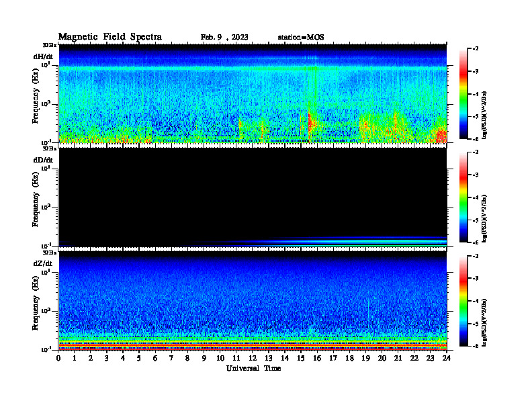Click hour 8 on the Universal Time axis
The width and height of the screenshot is (532, 411).
tap(187, 359)
